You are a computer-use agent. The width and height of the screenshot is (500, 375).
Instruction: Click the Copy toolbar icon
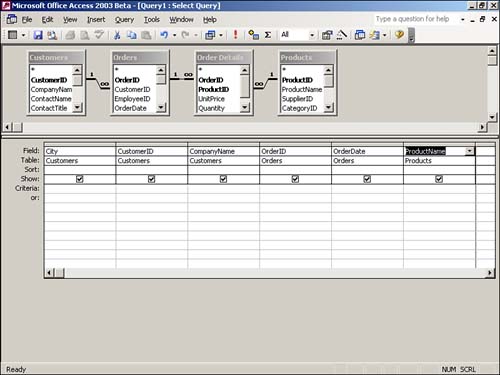(132, 35)
